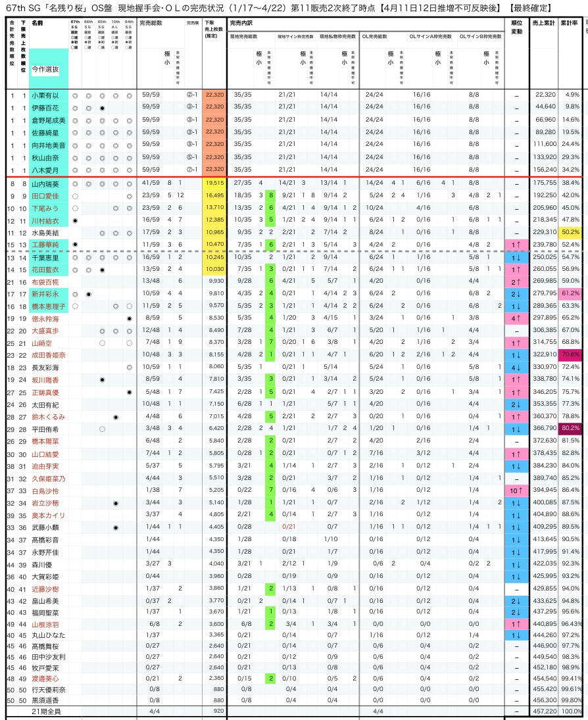Click the blue 4↓ cell in 長友彩海's row
The image size is (588, 720).
tap(516, 367)
